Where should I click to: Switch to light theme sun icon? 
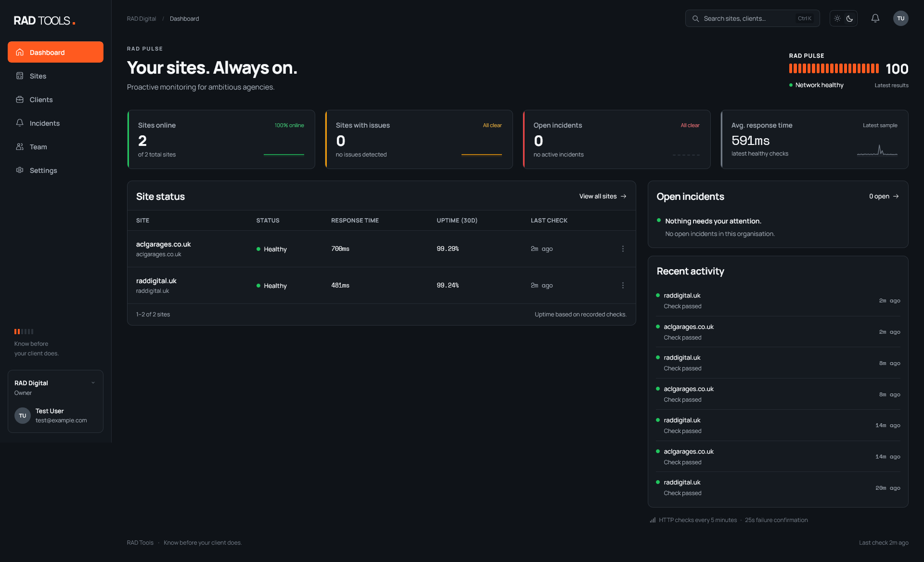[837, 18]
